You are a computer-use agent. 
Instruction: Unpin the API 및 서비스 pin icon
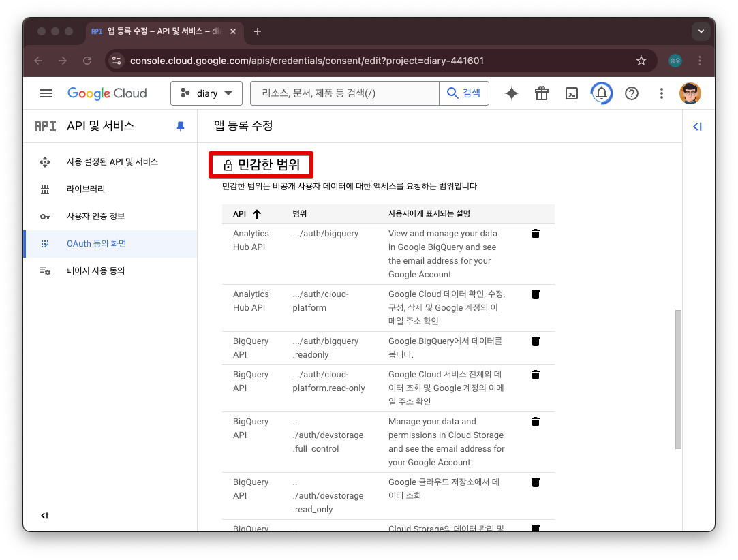[181, 126]
